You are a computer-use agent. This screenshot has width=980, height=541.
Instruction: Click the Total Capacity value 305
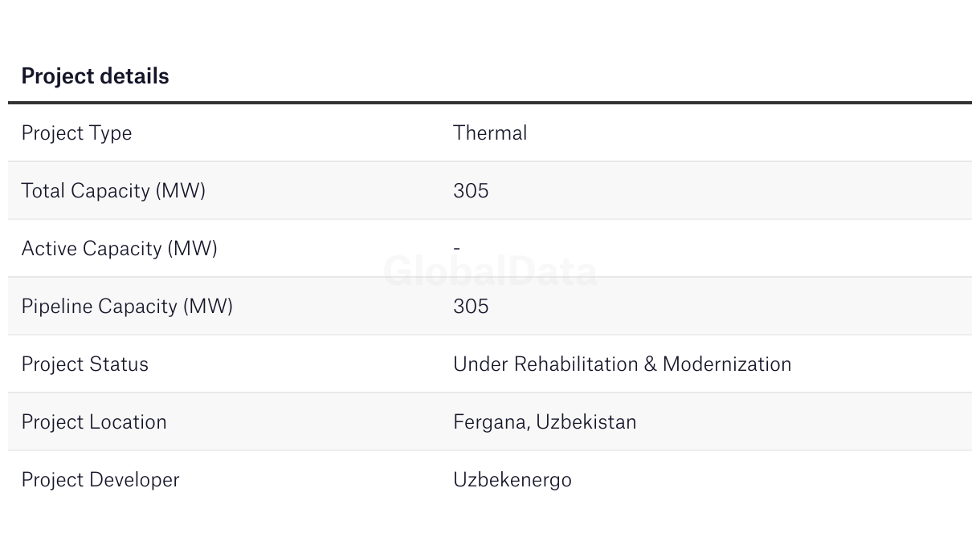click(471, 191)
